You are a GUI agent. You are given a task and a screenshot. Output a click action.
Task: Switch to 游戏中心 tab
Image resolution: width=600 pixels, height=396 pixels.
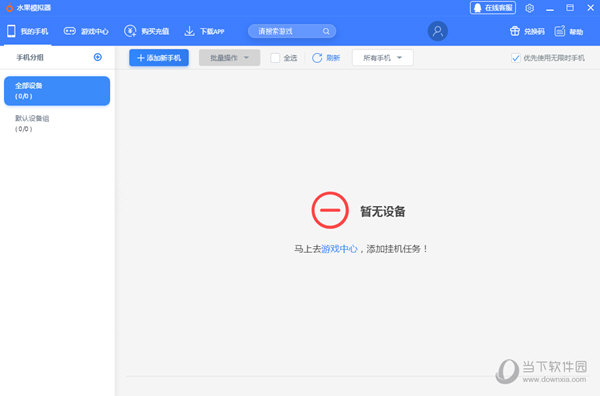click(86, 31)
